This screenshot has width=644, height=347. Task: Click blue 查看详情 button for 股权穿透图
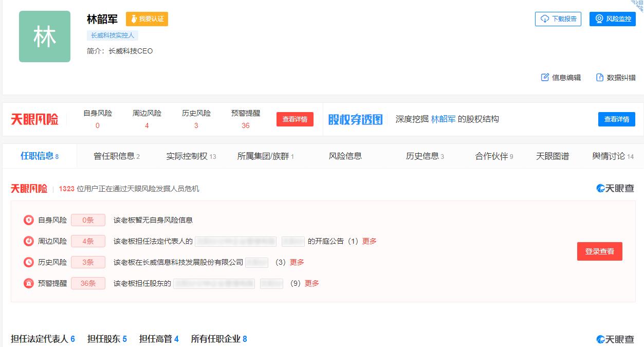pos(617,119)
